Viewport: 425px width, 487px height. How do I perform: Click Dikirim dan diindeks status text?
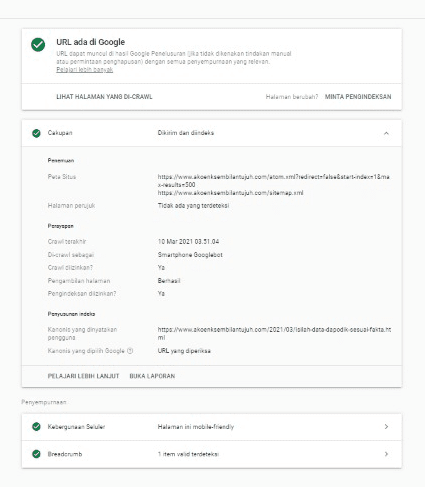[x=186, y=133]
